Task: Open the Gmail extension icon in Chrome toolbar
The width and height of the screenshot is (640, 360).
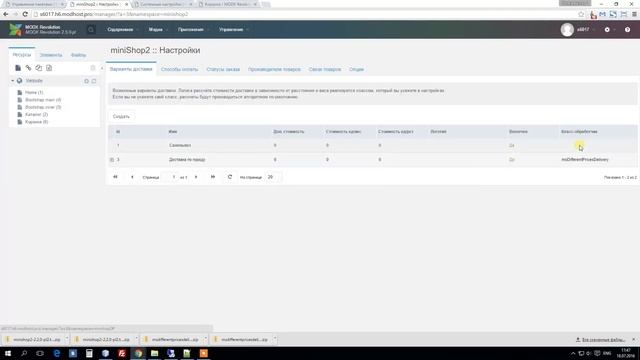Action: coord(602,14)
